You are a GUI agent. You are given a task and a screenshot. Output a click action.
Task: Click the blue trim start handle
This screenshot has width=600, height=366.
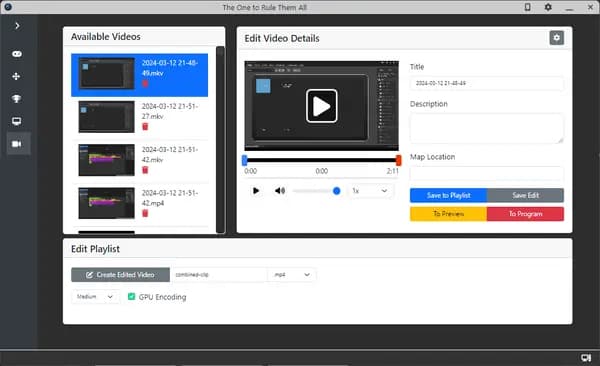245,160
